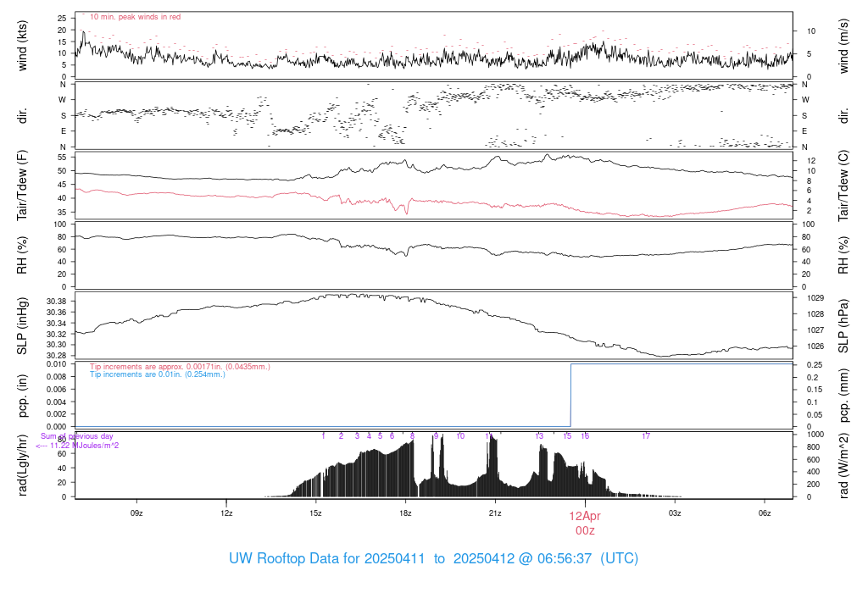Click the '06z' time axis label

click(x=765, y=513)
